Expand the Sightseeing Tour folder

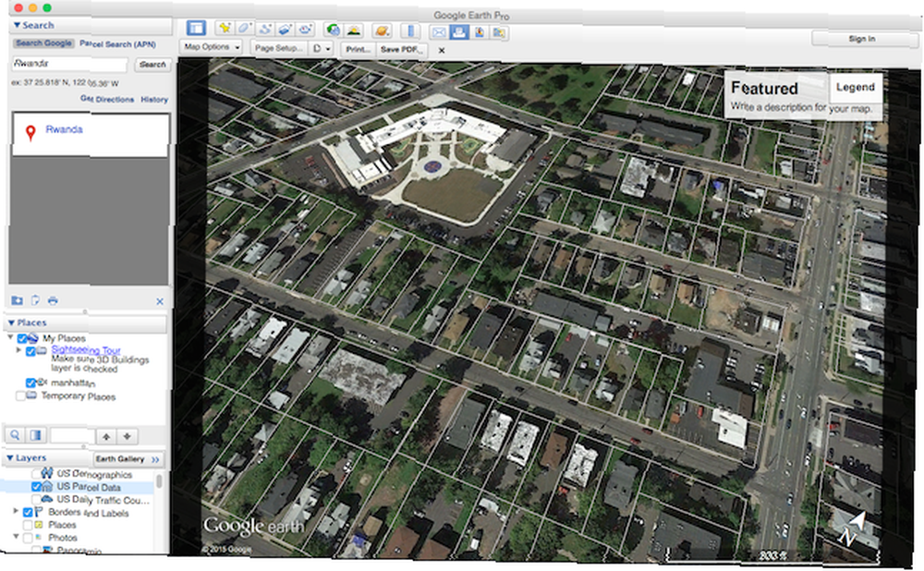point(18,350)
